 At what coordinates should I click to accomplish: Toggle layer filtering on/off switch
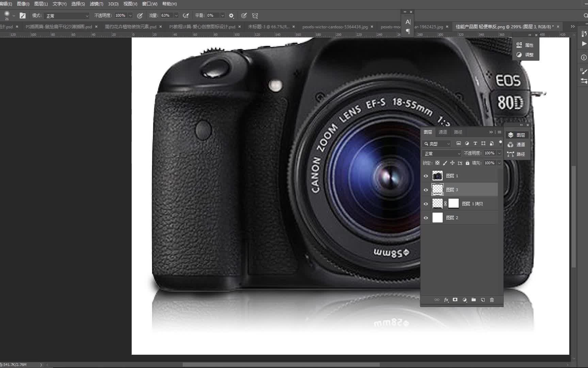coord(500,142)
